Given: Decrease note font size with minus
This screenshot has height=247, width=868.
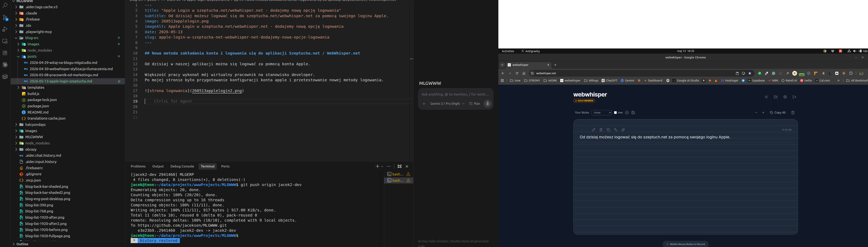Looking at the screenshot, I should [756, 113].
